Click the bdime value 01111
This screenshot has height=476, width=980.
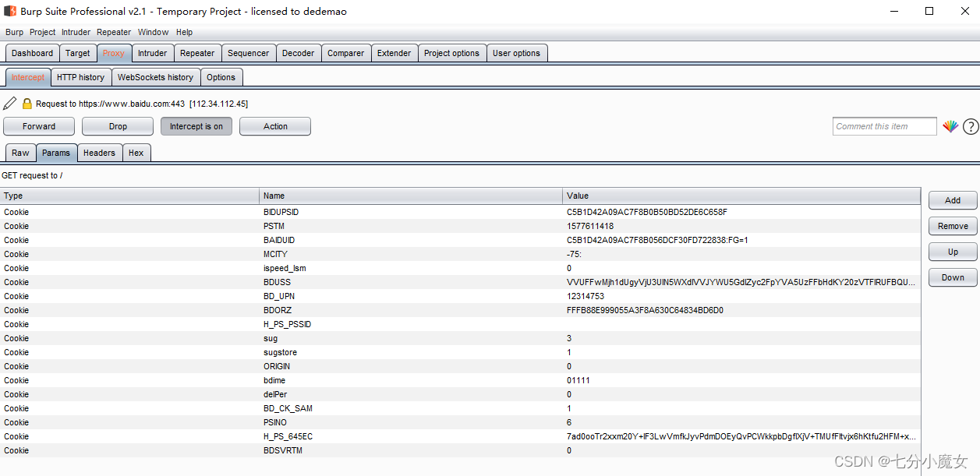click(x=578, y=380)
